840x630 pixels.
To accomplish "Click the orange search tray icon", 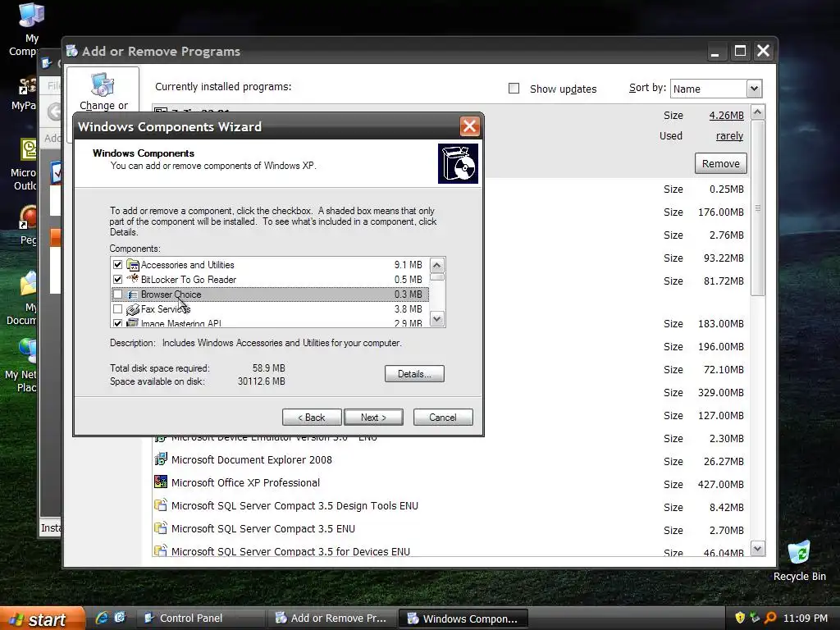I will coord(769,618).
